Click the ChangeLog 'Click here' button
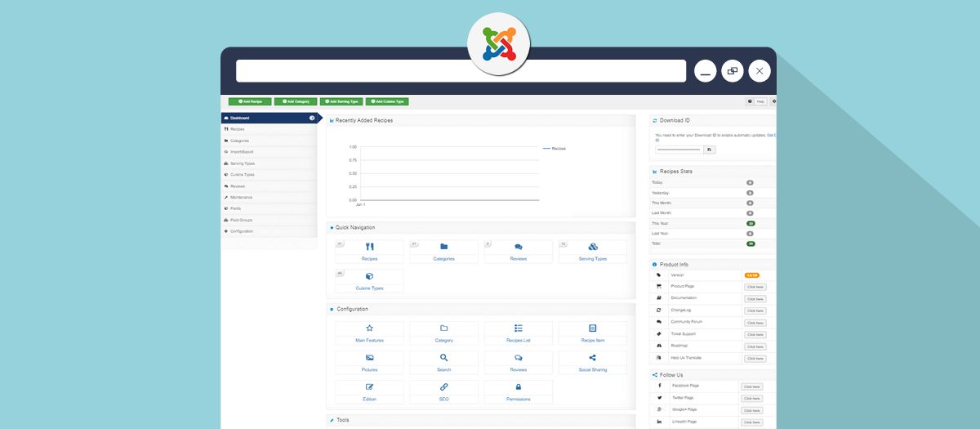Image resolution: width=980 pixels, height=429 pixels. (x=755, y=311)
